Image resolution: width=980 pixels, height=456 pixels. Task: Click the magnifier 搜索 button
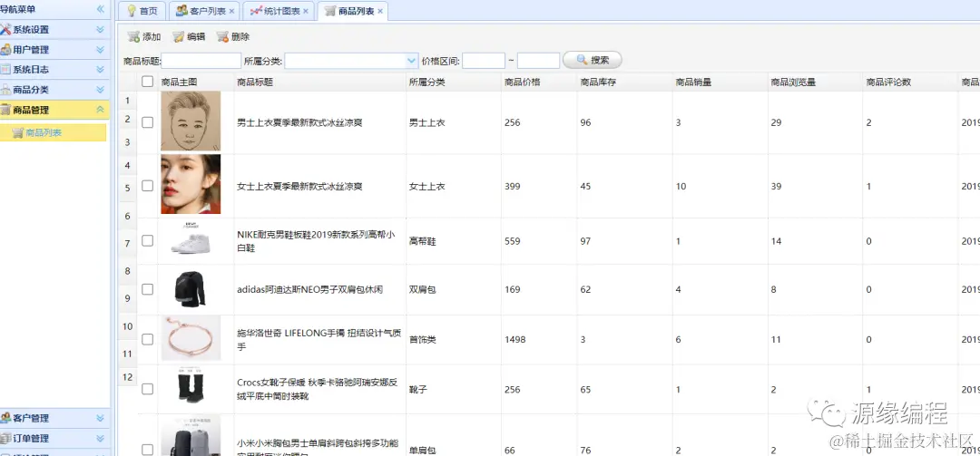point(592,60)
